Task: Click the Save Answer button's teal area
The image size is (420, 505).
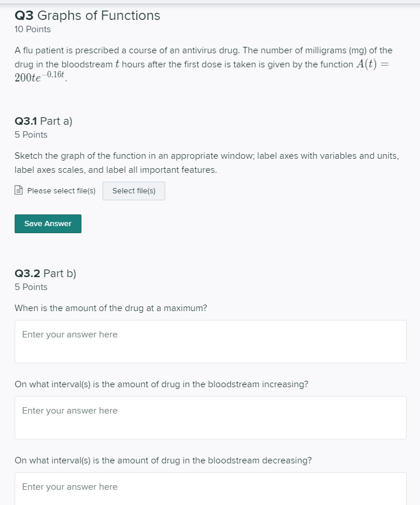Action: click(x=47, y=223)
